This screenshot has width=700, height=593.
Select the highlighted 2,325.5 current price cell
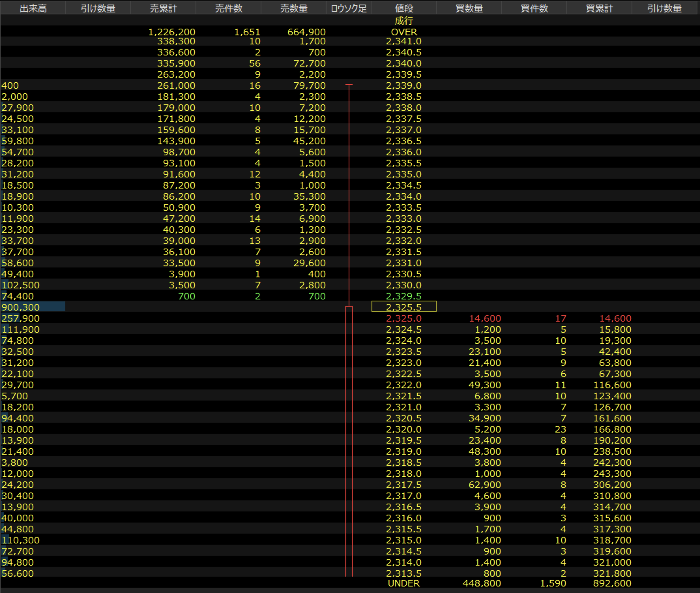click(404, 307)
